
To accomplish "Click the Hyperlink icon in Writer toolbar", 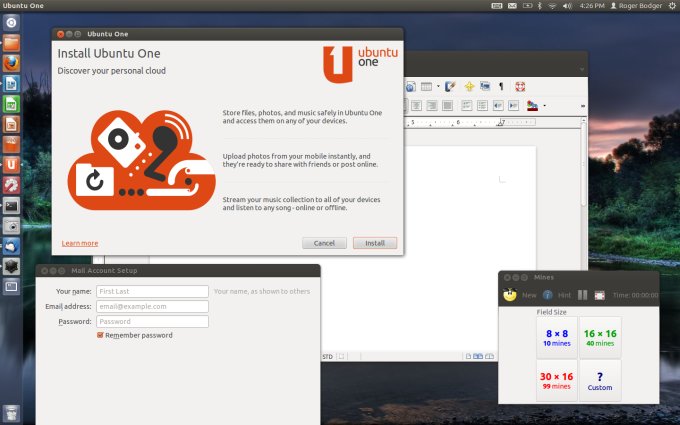I will [410, 86].
